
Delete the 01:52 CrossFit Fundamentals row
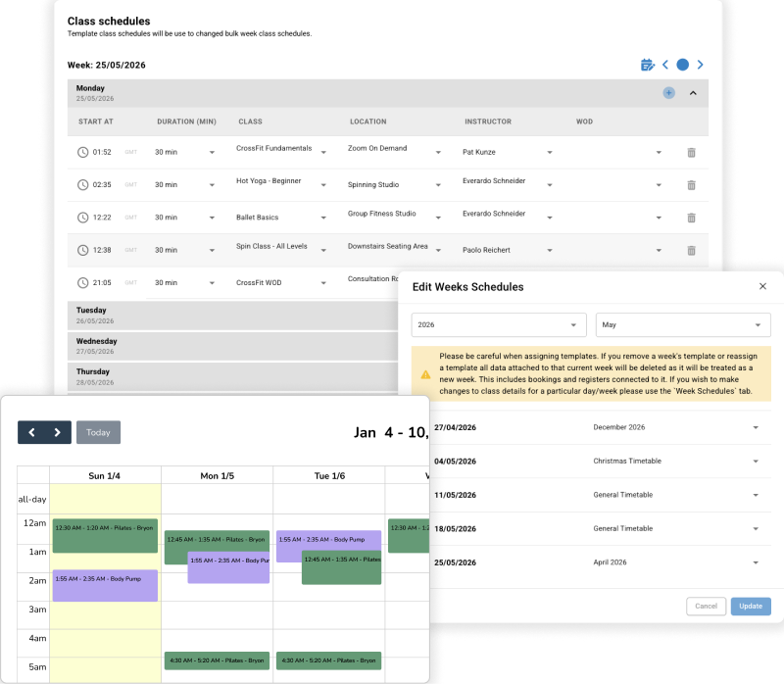(691, 153)
